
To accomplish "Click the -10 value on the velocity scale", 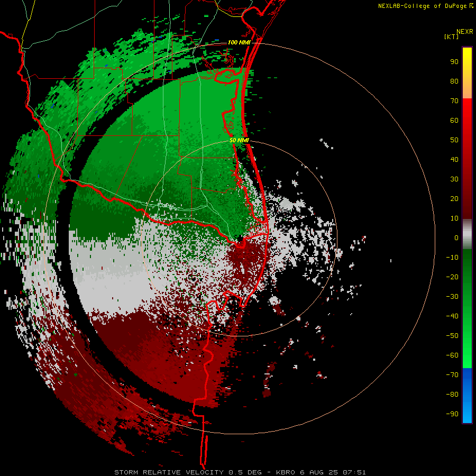I will point(452,258).
